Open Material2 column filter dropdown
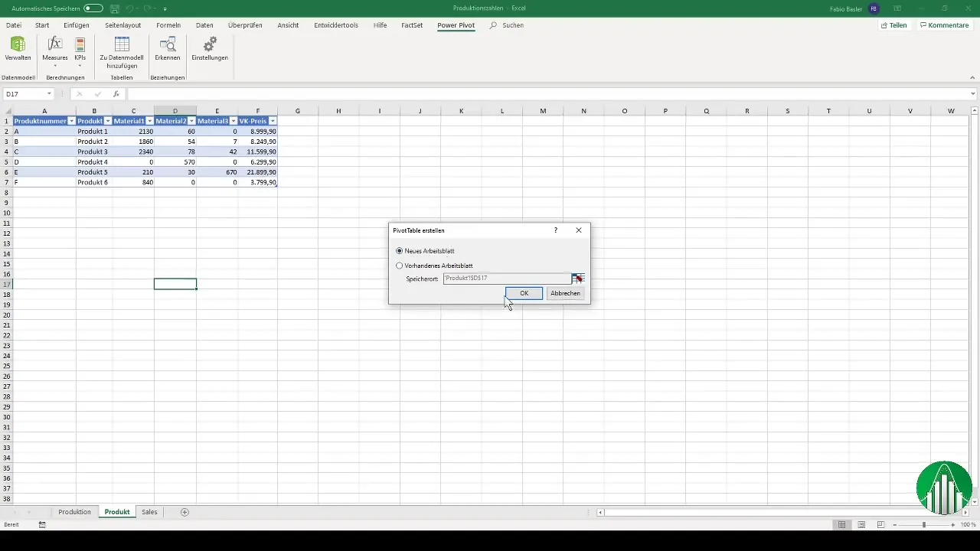 pyautogui.click(x=191, y=121)
